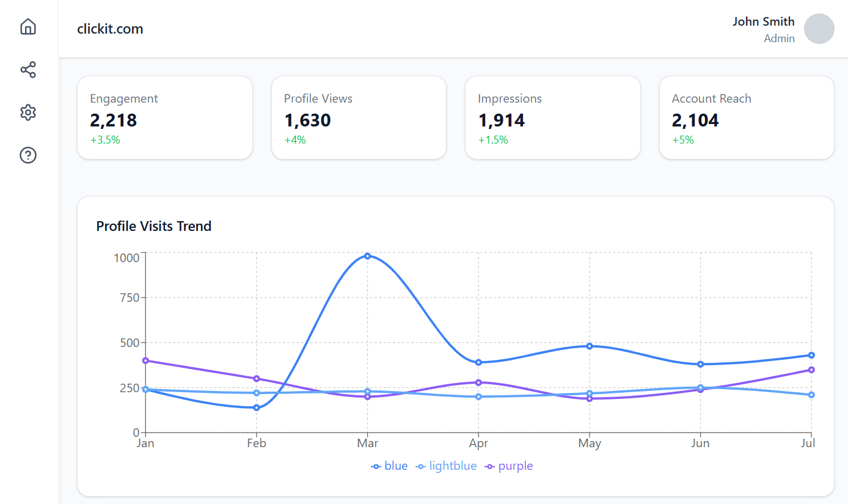The image size is (848, 504).
Task: Toggle the purple series in legend
Action: (x=509, y=466)
